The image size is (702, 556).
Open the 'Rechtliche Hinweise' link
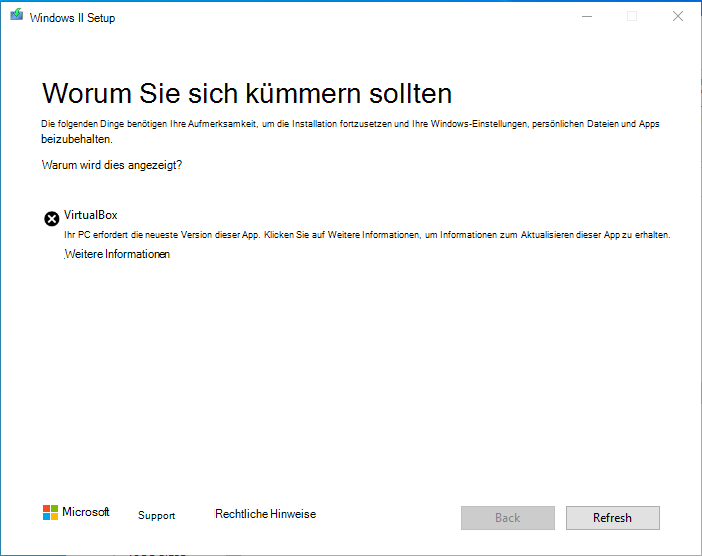(265, 514)
